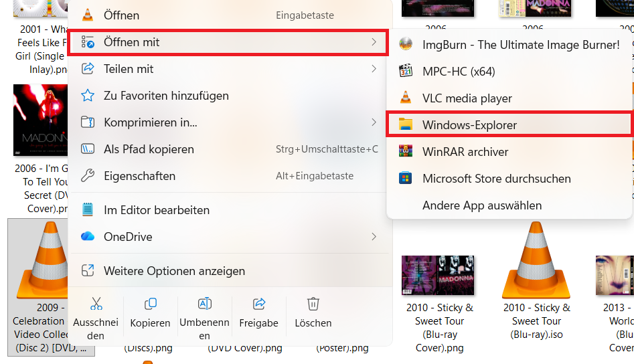
Task: Click the OneDrive cloud icon
Action: (x=88, y=236)
